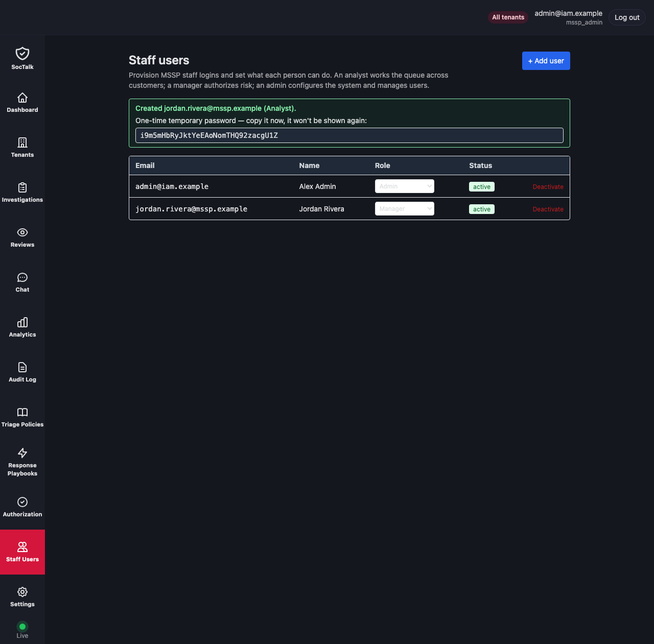654x644 pixels.
Task: Open the Tenants building icon
Action: pos(22,142)
